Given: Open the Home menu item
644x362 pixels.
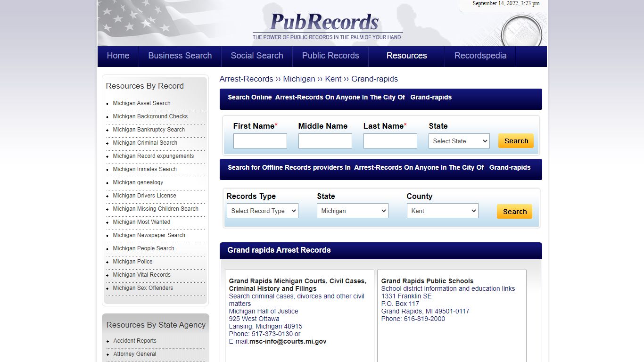Looking at the screenshot, I should 118,56.
